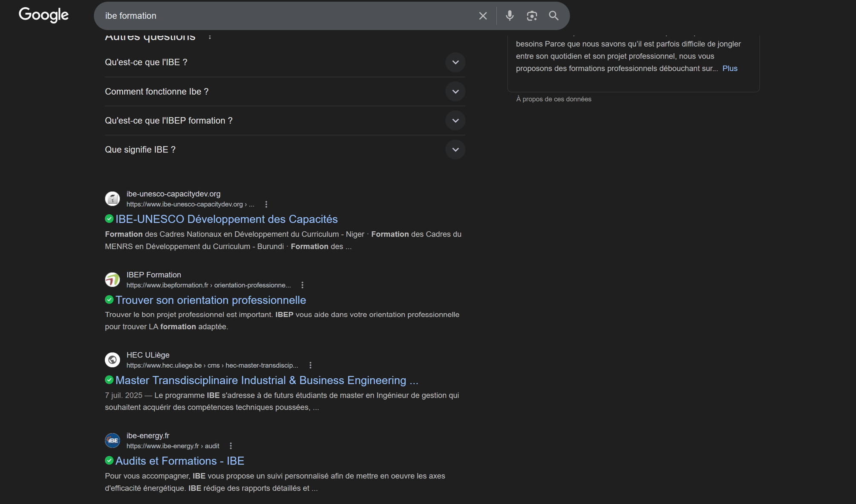The height and width of the screenshot is (504, 856).
Task: Click the Google logo
Action: point(43,15)
